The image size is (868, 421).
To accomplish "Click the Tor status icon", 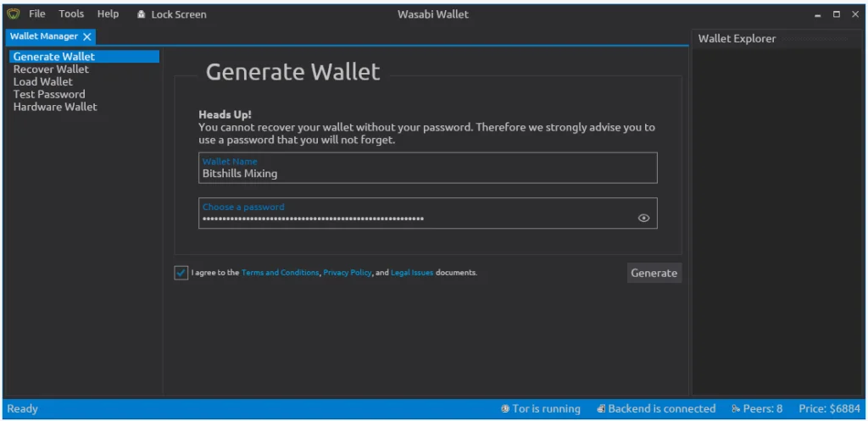I will click(505, 409).
